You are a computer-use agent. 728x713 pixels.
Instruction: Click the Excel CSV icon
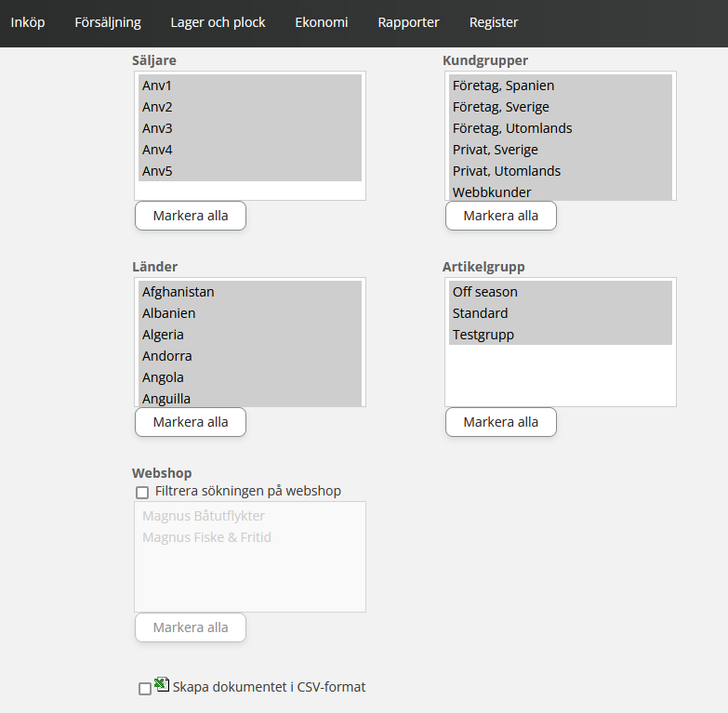[x=161, y=684]
